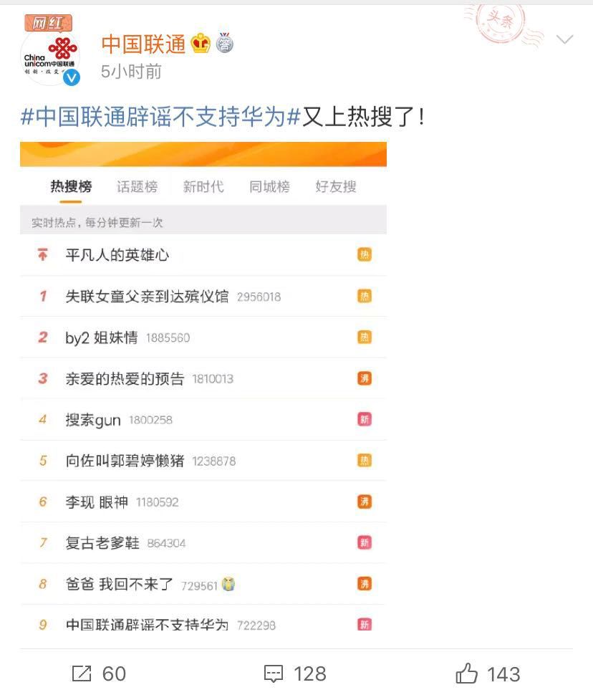This screenshot has width=593, height=700.
Task: Click the gold crown membership badge
Action: (201, 43)
